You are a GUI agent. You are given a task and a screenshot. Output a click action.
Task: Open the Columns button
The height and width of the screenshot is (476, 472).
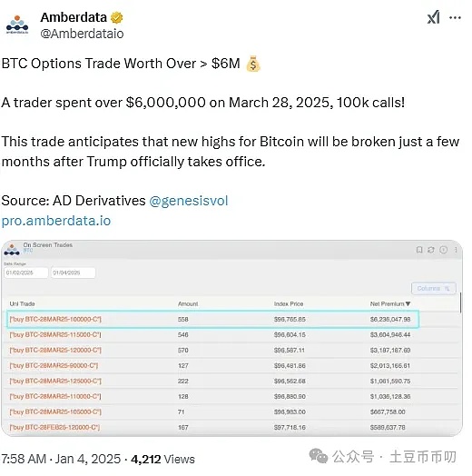point(434,288)
